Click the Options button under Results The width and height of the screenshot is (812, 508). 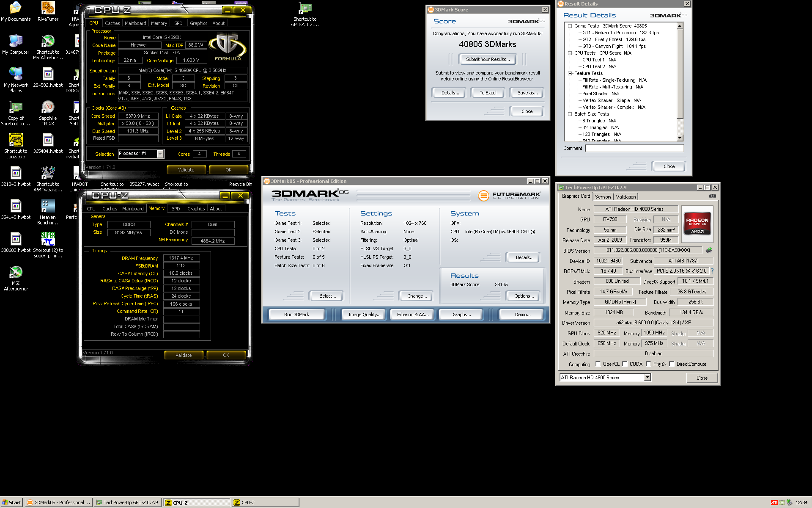524,296
